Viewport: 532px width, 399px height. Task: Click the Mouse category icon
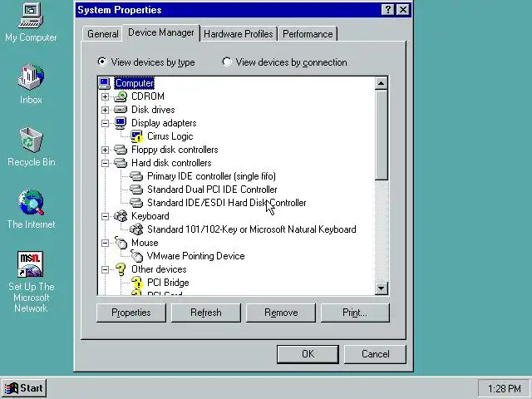[121, 243]
